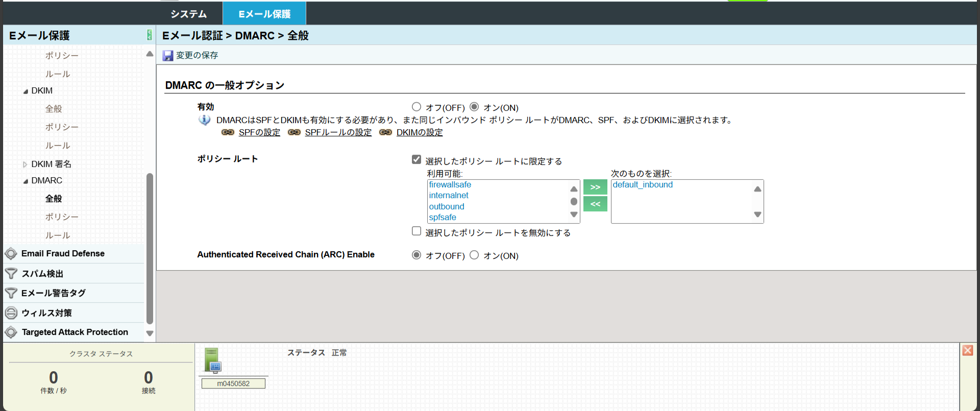
Task: Click the server node icon above m0450582
Action: [212, 360]
